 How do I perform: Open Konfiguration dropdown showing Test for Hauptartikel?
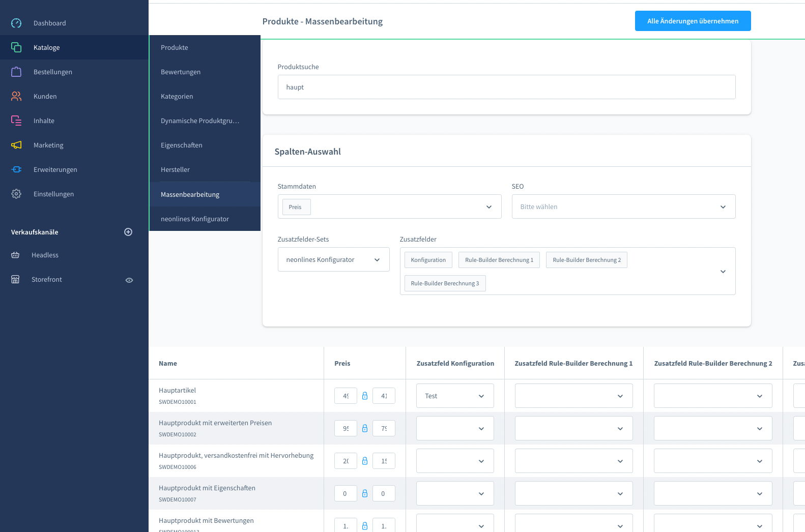pyautogui.click(x=455, y=396)
